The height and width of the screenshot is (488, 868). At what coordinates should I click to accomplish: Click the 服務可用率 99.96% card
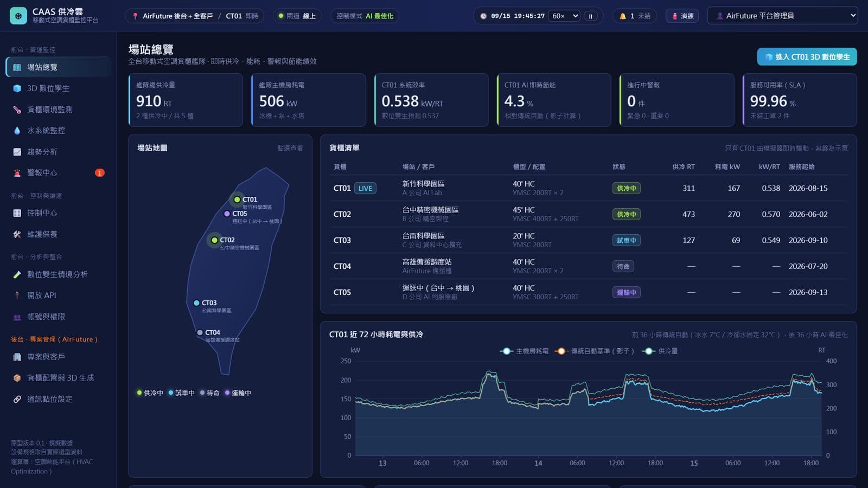click(800, 100)
